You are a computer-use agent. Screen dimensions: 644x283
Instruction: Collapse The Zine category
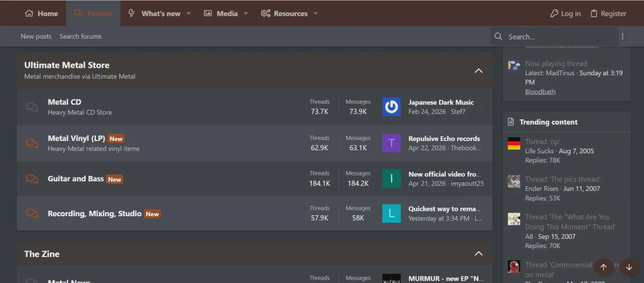[479, 253]
